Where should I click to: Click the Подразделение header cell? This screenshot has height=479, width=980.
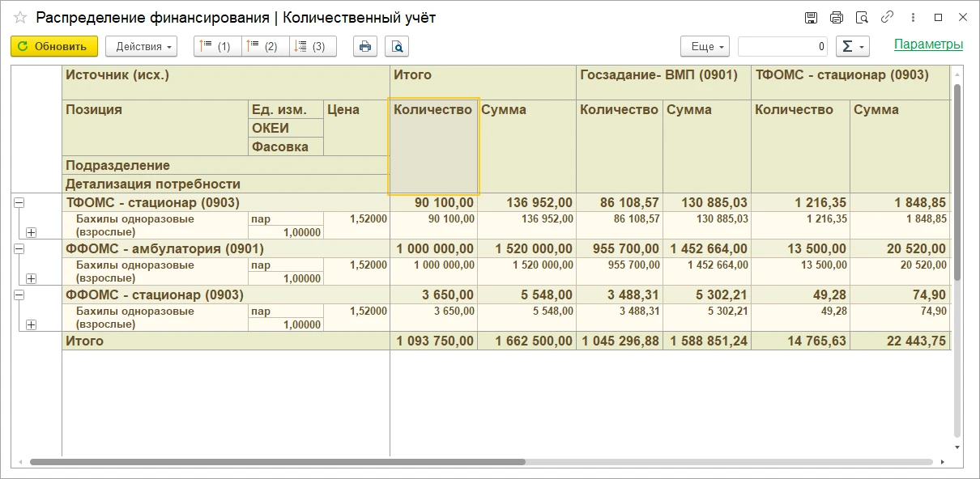226,165
